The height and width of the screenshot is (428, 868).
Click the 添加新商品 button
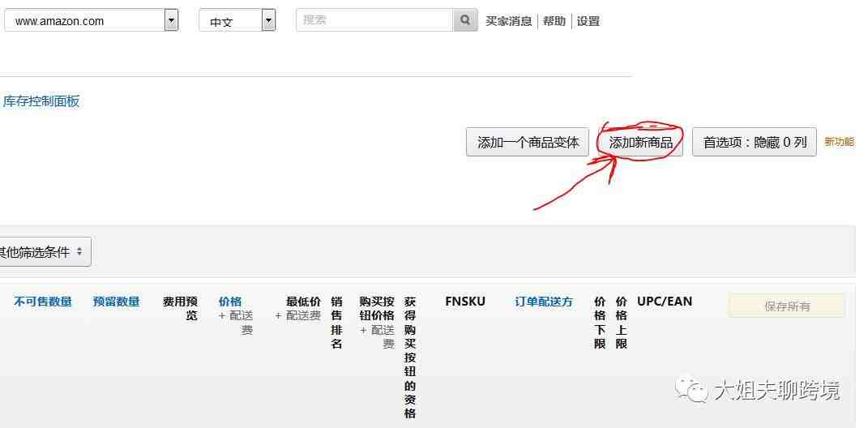tap(640, 143)
